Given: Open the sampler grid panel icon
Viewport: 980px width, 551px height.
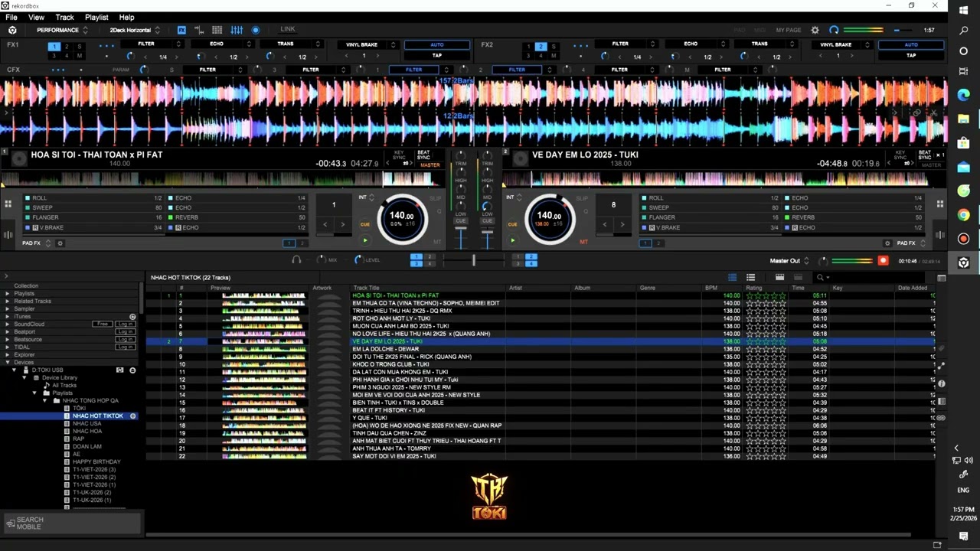Looking at the screenshot, I should point(217,30).
